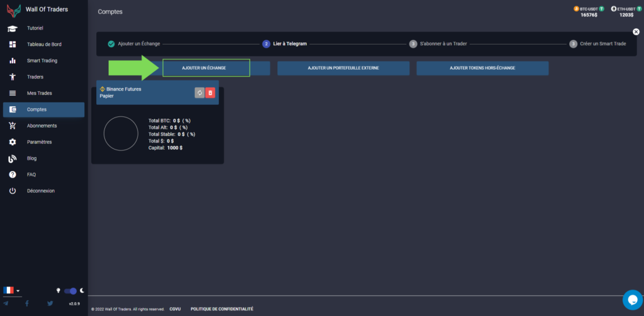Image resolution: width=644 pixels, height=316 pixels.
Task: Click the Déconnexion power icon
Action: click(13, 191)
